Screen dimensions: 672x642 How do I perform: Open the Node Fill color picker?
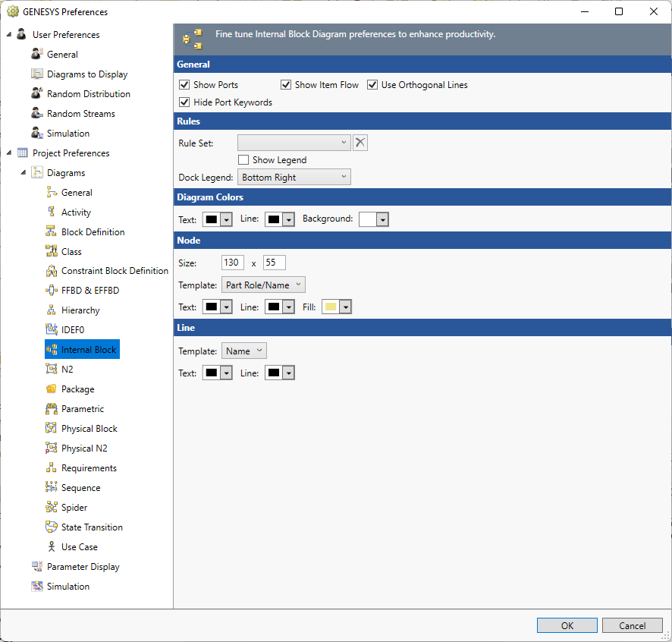pos(338,307)
